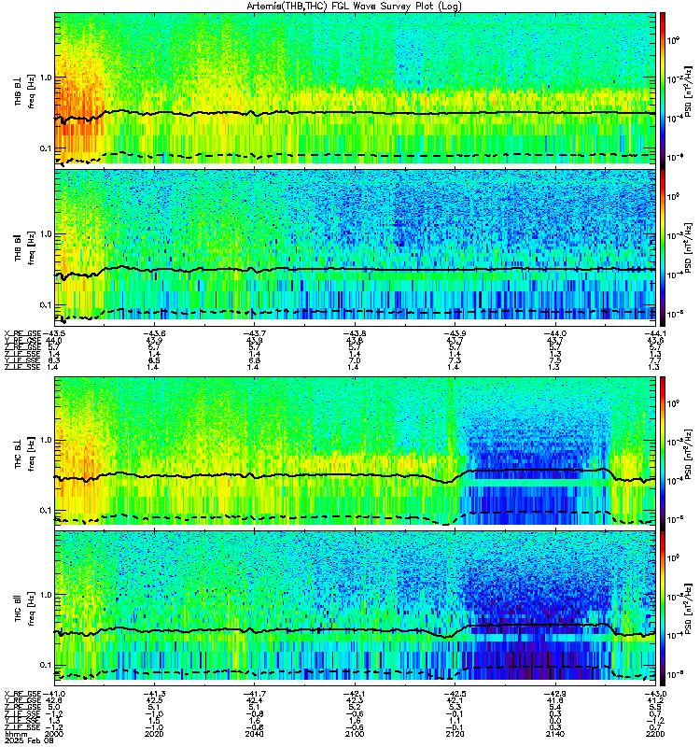Click the 2120 time tick label
The image size is (700, 747).
(x=455, y=734)
